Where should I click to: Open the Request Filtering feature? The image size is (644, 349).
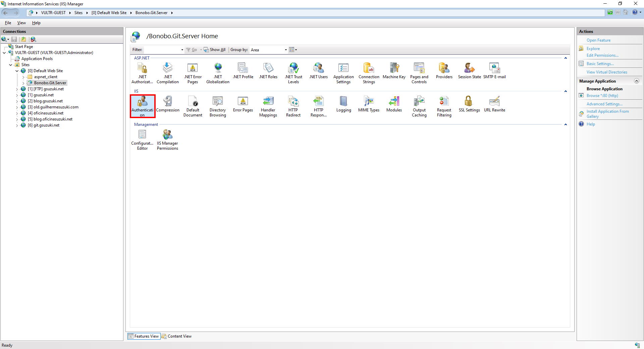444,106
